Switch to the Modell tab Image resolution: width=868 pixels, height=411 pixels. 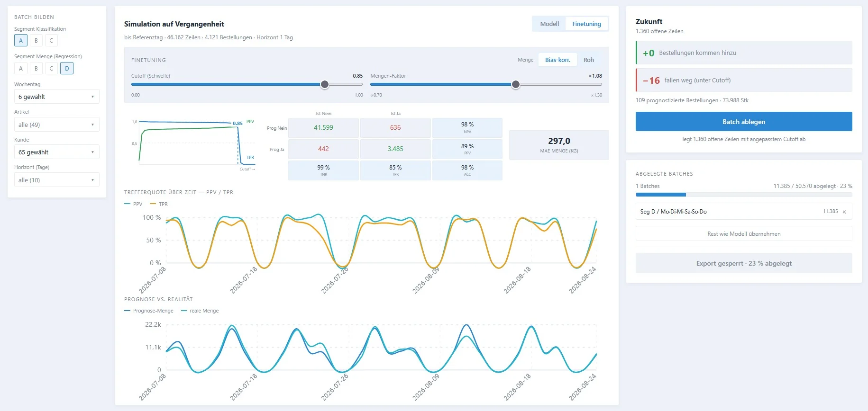(x=549, y=24)
